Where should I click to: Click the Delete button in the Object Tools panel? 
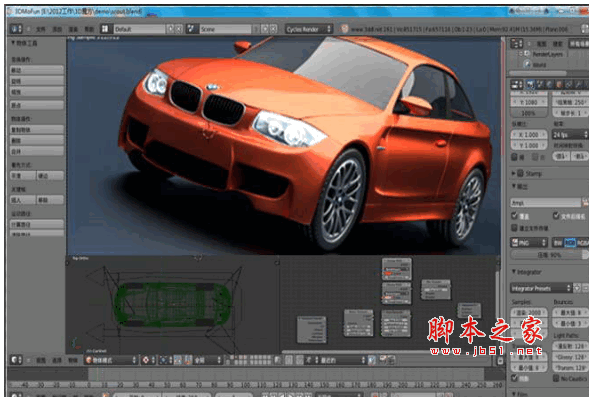(x=36, y=140)
